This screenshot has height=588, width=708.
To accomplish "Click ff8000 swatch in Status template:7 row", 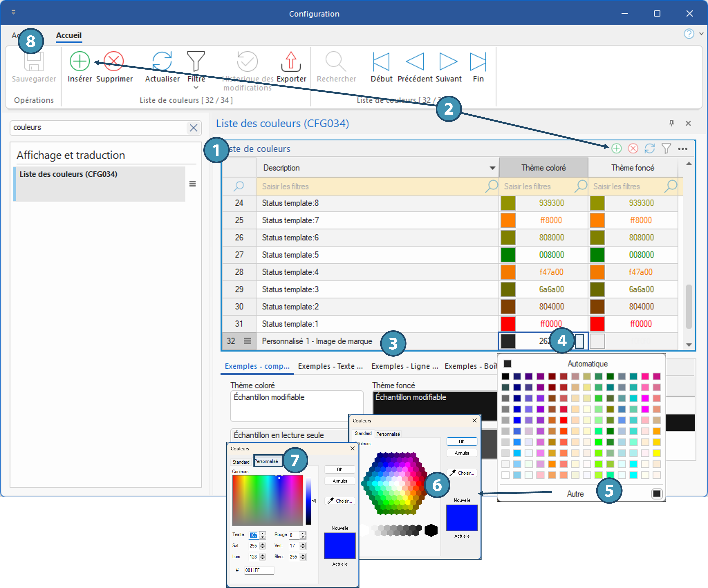I will (508, 220).
